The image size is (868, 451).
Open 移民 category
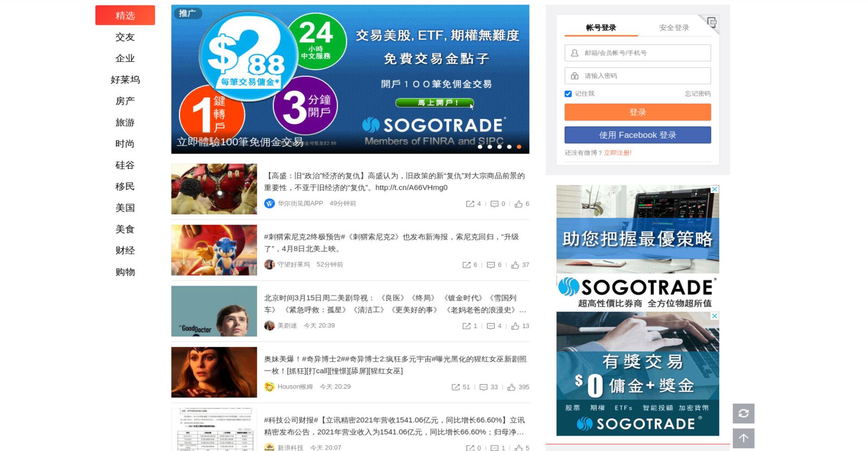(x=125, y=186)
